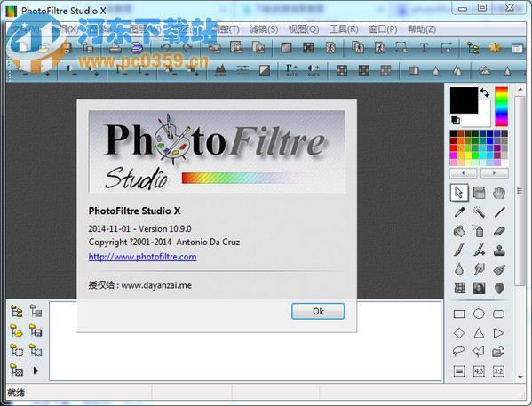Pick a color from the rainbow spectrum bar

(501, 107)
